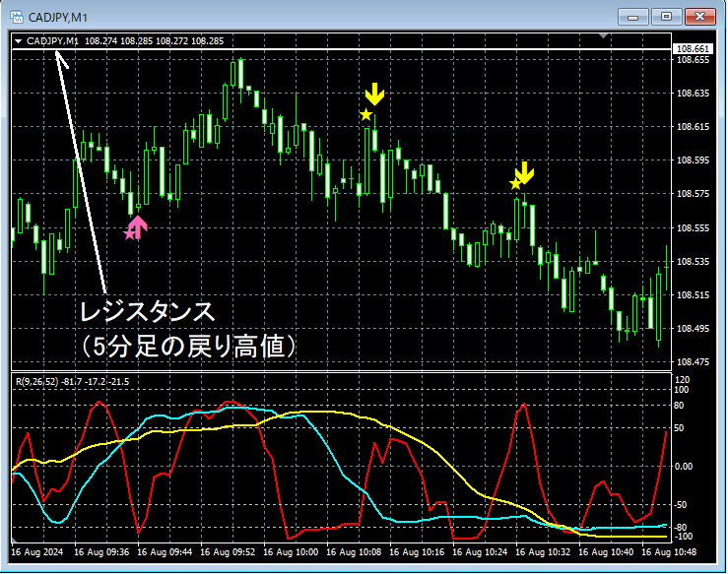This screenshot has height=574, width=728.
Task: Click the 16 Aug 10:08 time label
Action: coord(354,552)
